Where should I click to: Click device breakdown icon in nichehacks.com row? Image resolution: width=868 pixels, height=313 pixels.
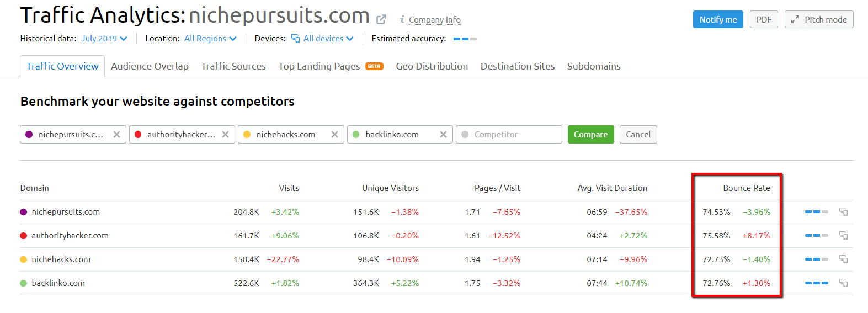coord(843,259)
